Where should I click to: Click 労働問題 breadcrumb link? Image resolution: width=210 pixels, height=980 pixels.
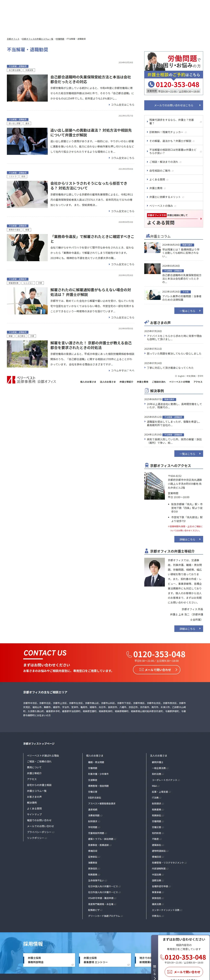point(60,39)
